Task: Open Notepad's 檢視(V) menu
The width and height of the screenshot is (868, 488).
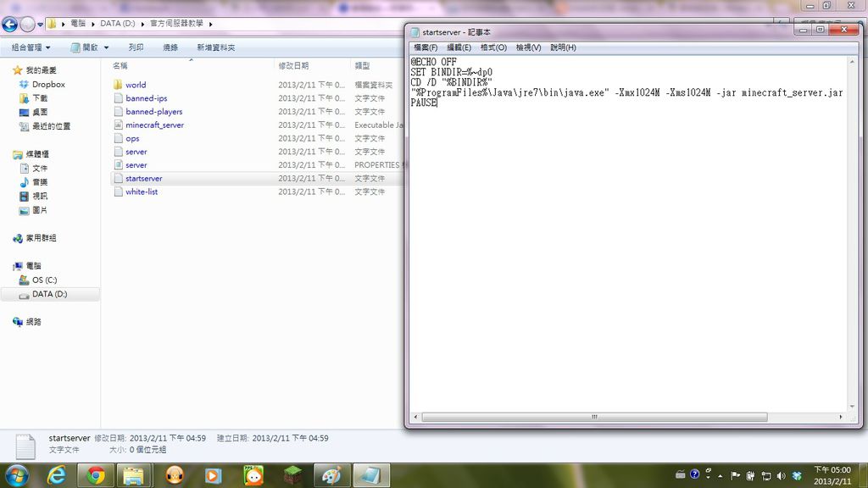Action: point(528,47)
